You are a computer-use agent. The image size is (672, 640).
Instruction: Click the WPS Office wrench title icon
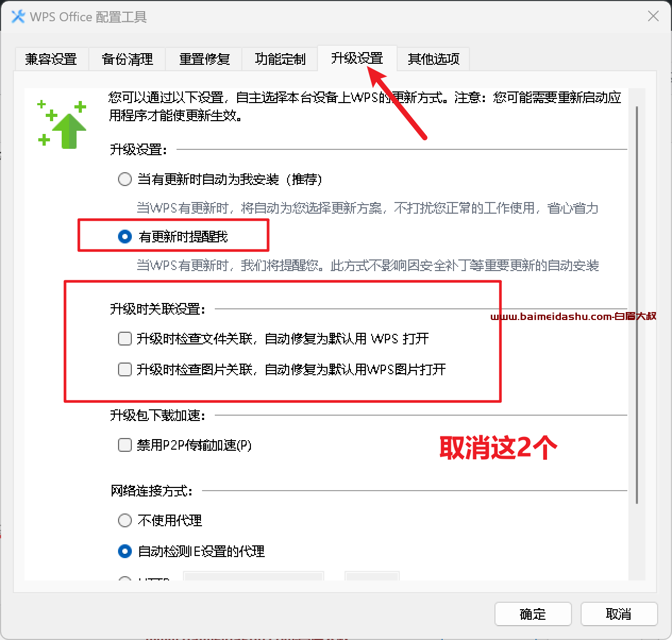click(18, 16)
